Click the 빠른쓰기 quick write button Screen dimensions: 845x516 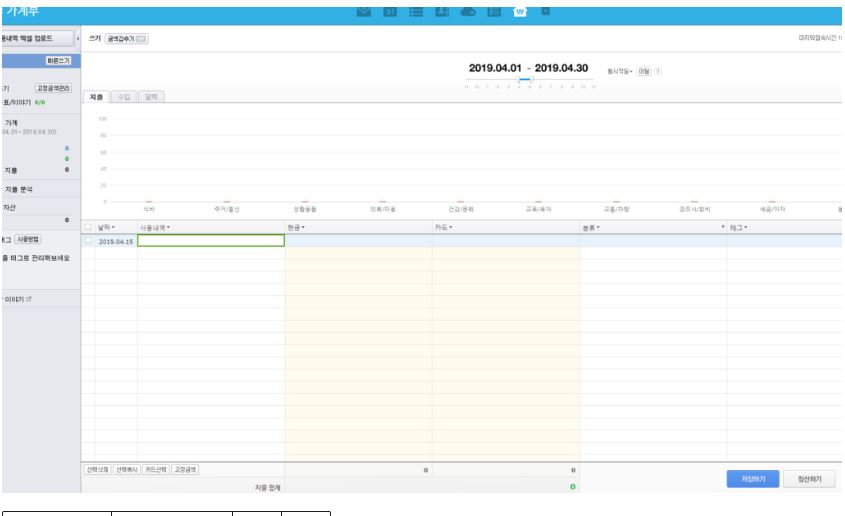58,61
